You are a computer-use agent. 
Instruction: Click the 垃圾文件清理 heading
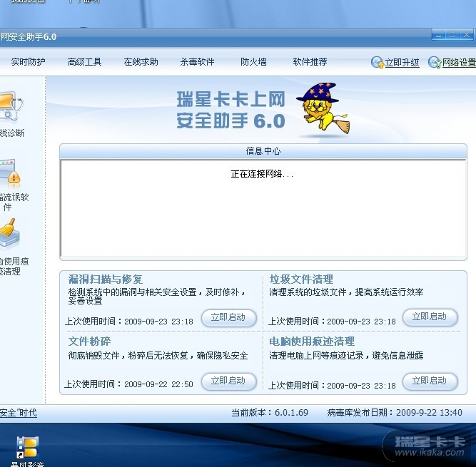coord(301,279)
